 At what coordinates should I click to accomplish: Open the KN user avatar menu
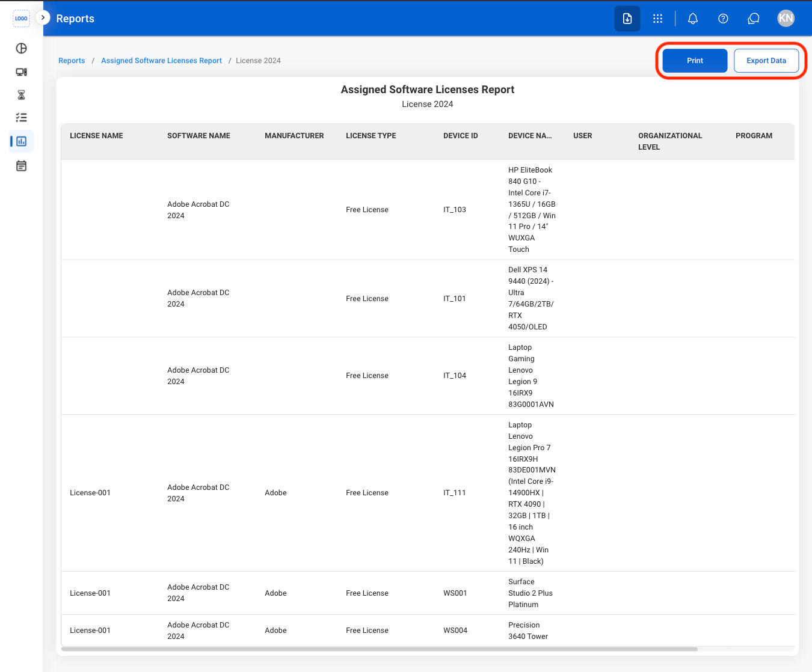pyautogui.click(x=786, y=18)
